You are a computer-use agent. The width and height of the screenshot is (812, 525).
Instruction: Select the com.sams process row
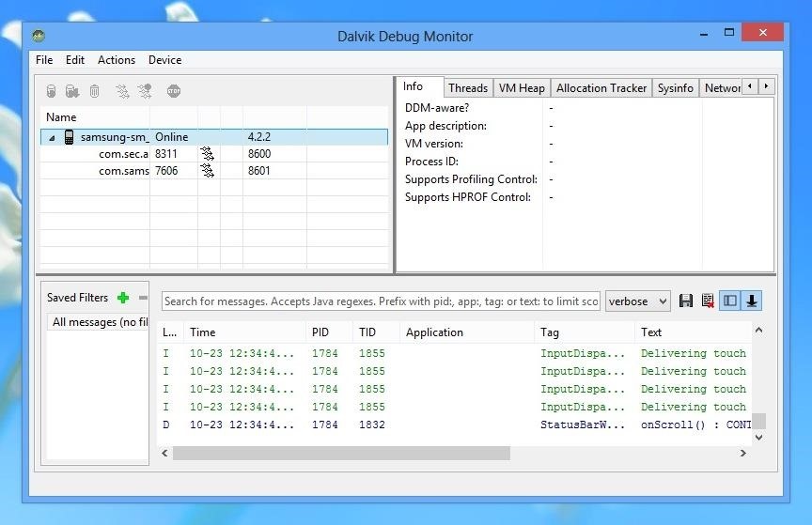pos(214,170)
